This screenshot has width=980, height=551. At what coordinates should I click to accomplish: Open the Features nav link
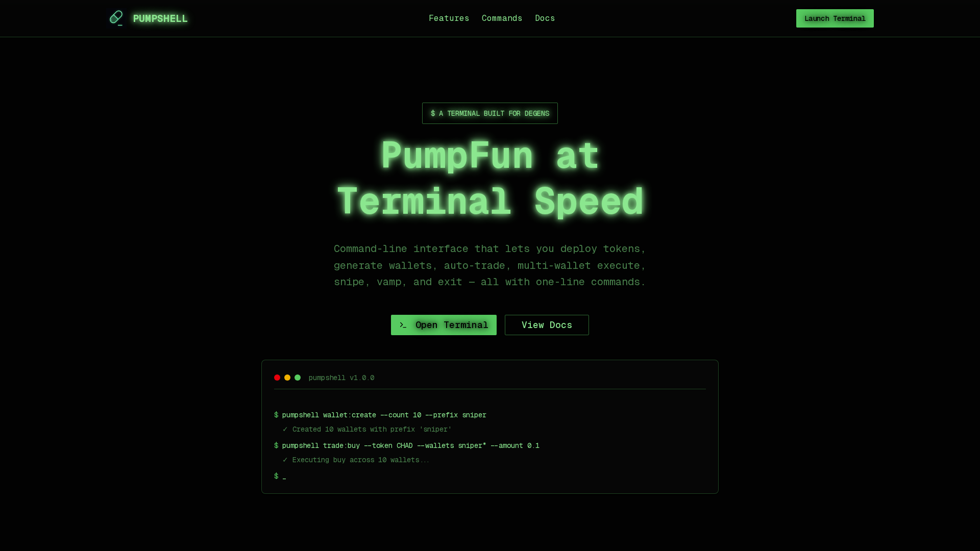[x=449, y=18]
